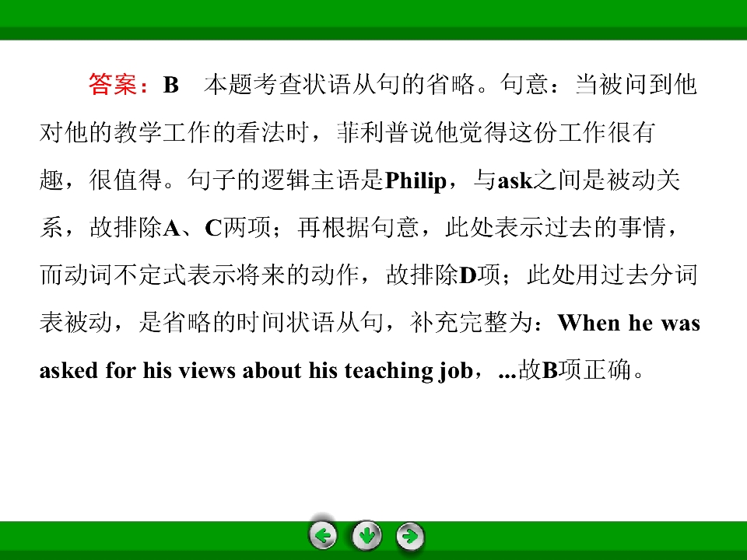Click the word Philip in the explanation

416,180
